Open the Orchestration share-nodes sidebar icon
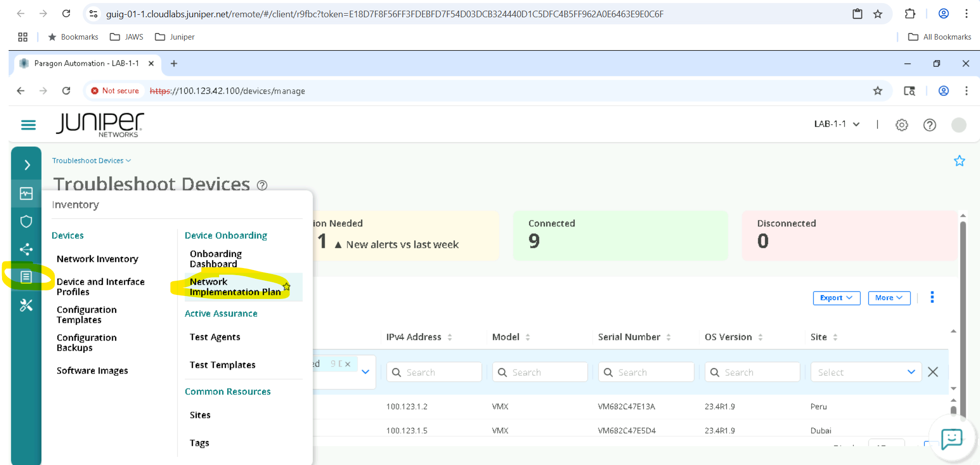Viewport: 980px width, 465px height. [26, 249]
